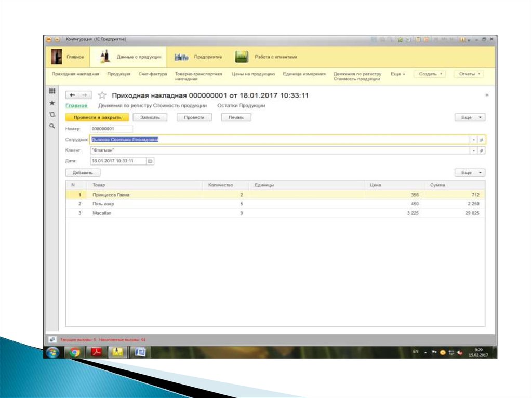This screenshot has height=398, width=532.
Task: Click the Добавить button above the table
Action: [83, 173]
